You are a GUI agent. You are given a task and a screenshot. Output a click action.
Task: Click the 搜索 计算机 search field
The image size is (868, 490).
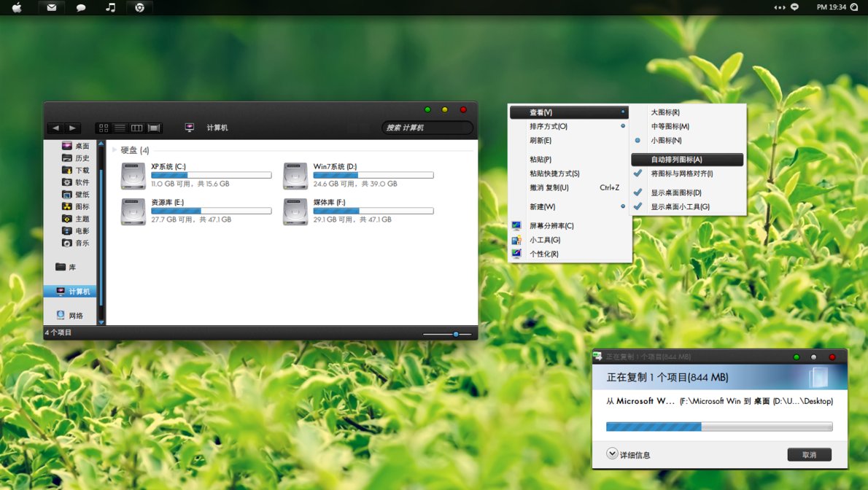427,128
